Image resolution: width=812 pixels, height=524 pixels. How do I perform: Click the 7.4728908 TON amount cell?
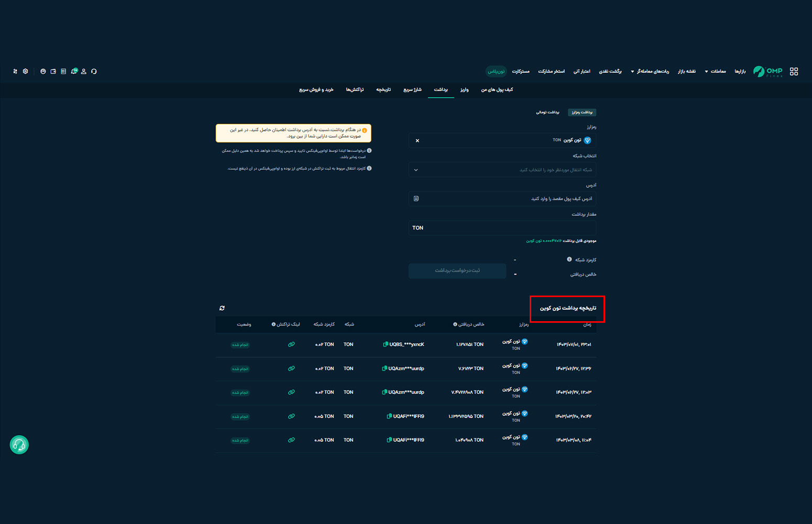(467, 392)
